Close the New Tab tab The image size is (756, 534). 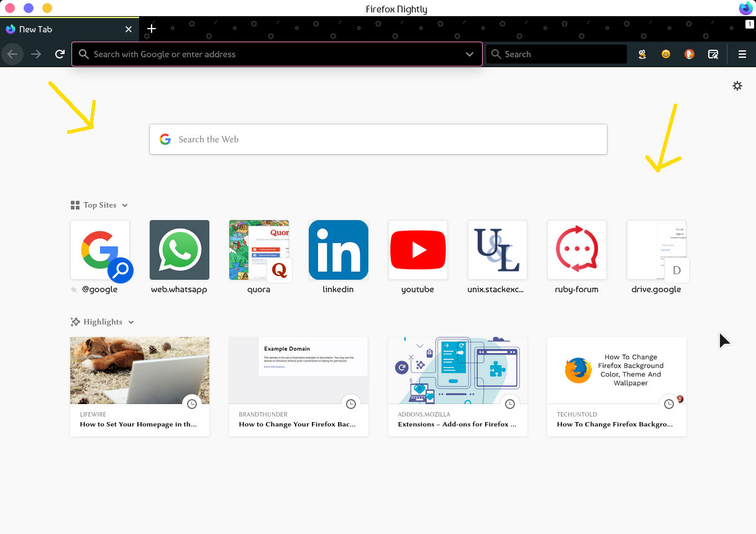tap(129, 29)
